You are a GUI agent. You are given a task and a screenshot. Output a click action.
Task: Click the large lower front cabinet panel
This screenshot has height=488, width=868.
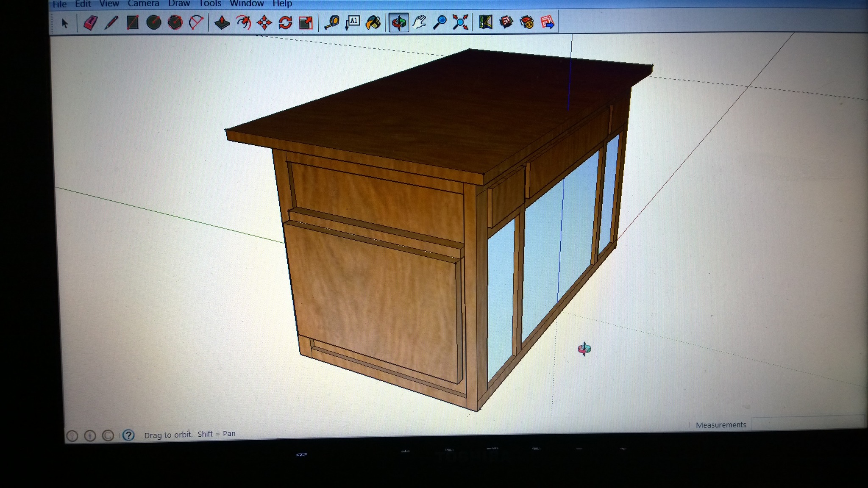click(x=375, y=303)
